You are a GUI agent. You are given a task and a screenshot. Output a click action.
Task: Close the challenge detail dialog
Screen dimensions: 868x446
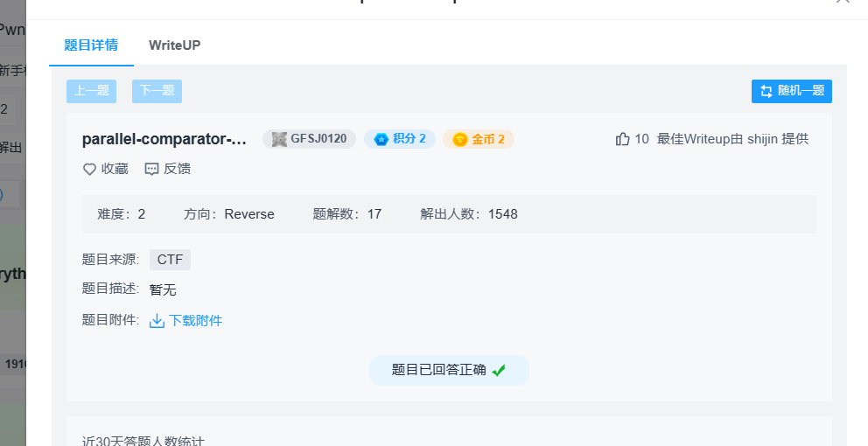(843, 3)
